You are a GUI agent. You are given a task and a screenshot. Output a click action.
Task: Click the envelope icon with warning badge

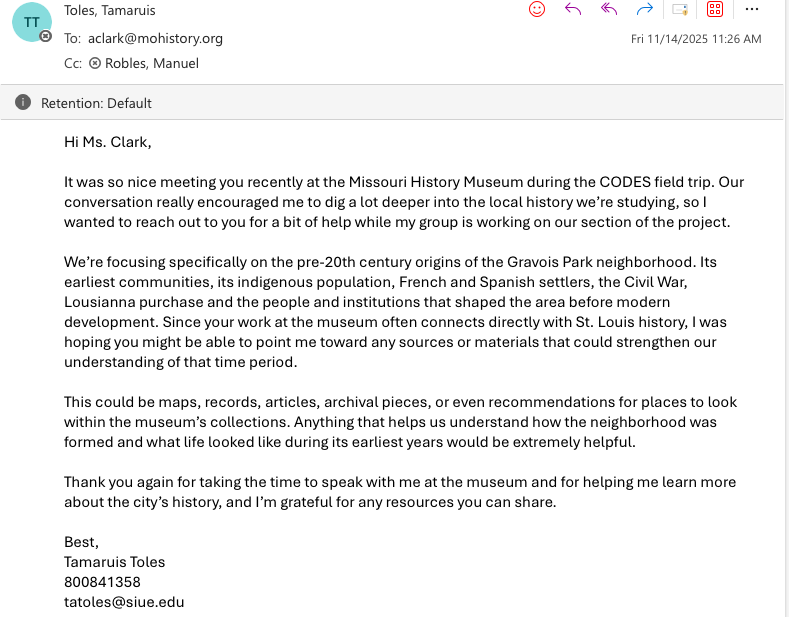pyautogui.click(x=680, y=9)
